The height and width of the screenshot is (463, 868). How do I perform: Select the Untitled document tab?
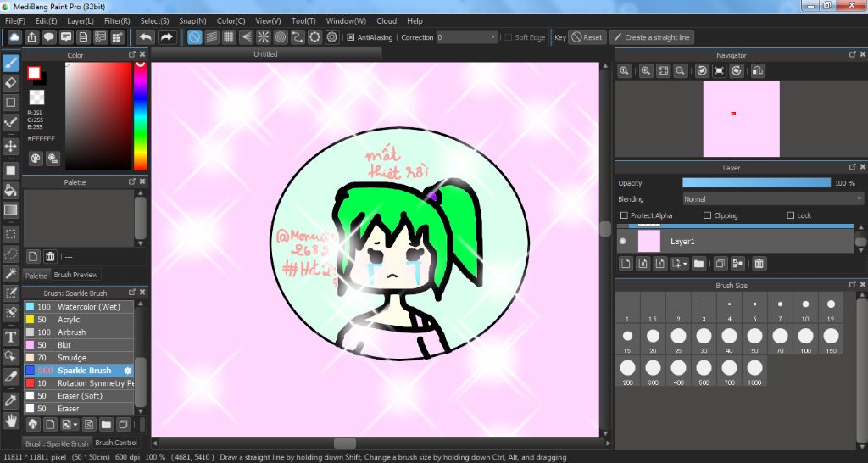point(265,54)
